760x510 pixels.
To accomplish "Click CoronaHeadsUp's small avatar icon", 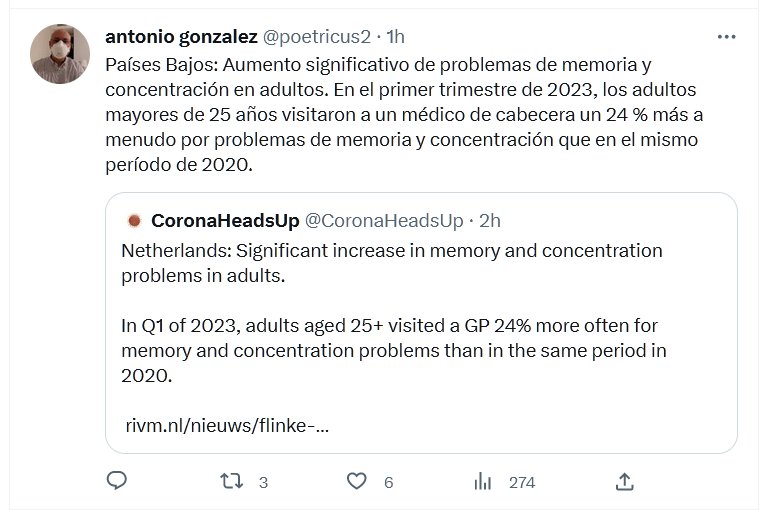I will point(133,220).
